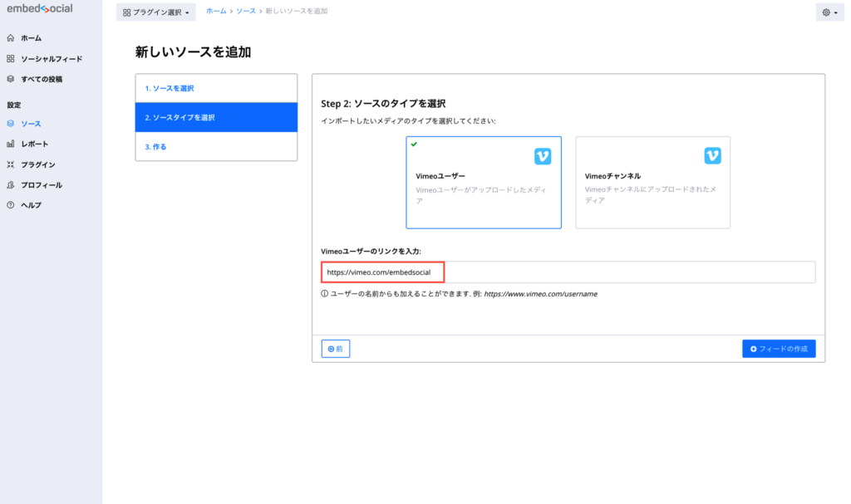The image size is (851, 504).
Task: Click the home icon in sidebar
Action: pyautogui.click(x=10, y=38)
